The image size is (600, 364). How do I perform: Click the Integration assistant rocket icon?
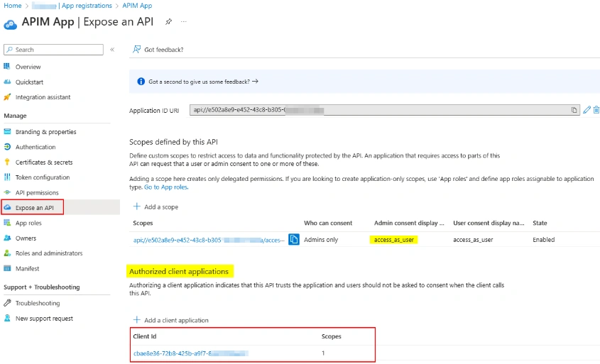[7, 97]
